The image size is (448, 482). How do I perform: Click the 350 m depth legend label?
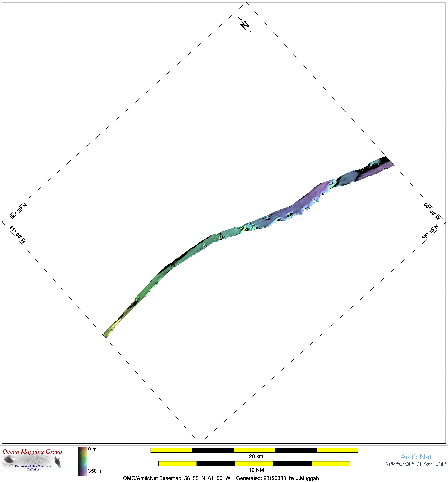95,471
